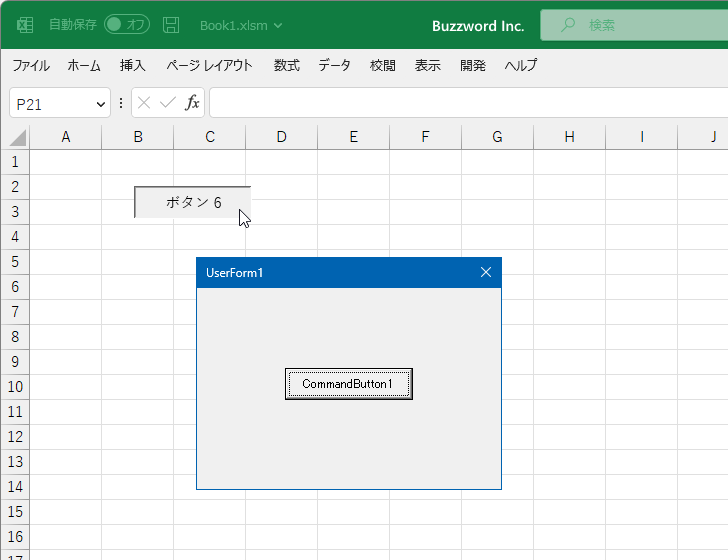Click the Select All corner triangle
The width and height of the screenshot is (728, 560).
click(x=17, y=137)
